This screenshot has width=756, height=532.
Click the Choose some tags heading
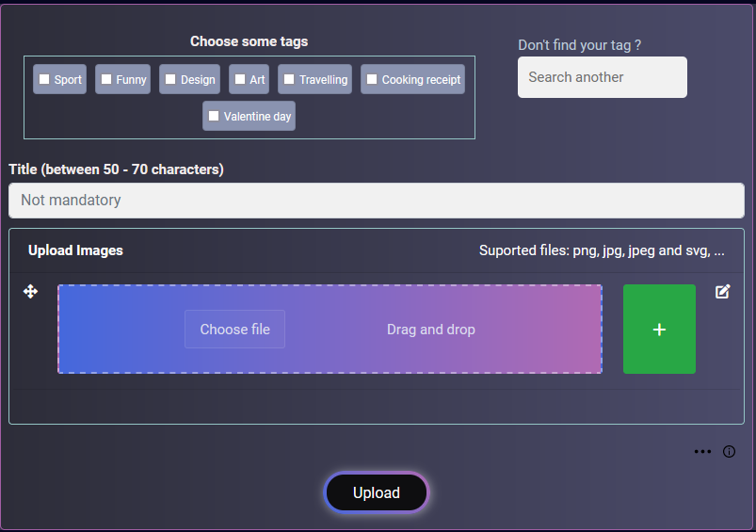click(x=249, y=41)
